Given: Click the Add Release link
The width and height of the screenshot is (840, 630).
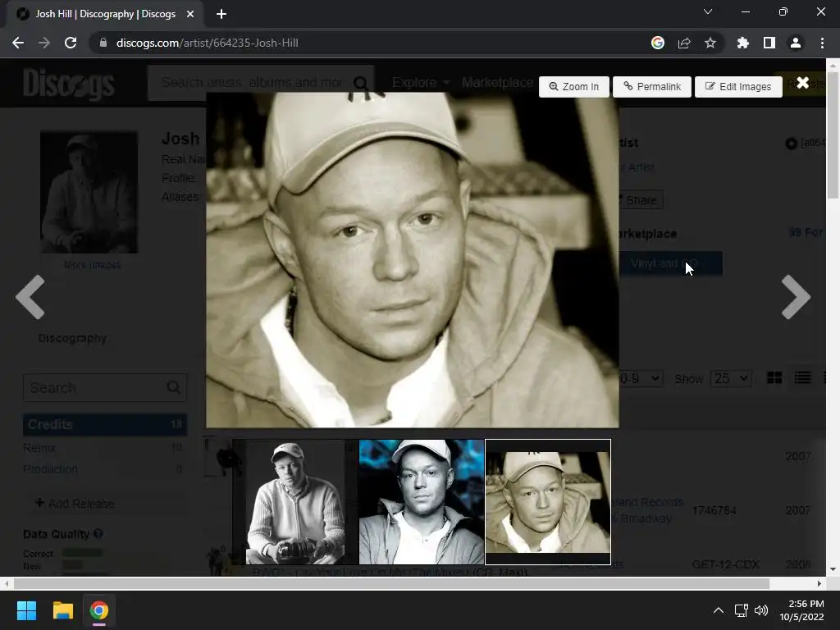Looking at the screenshot, I should [75, 504].
